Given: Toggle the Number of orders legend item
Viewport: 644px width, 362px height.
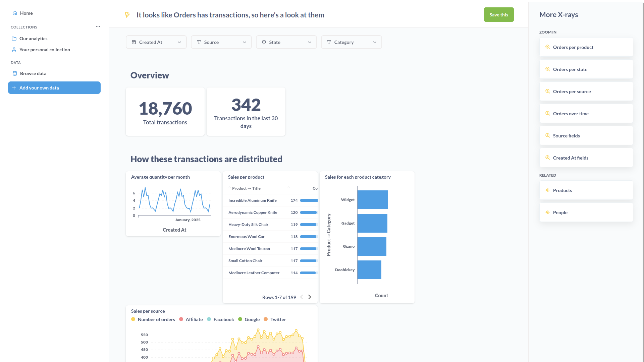Looking at the screenshot, I should pos(153,319).
